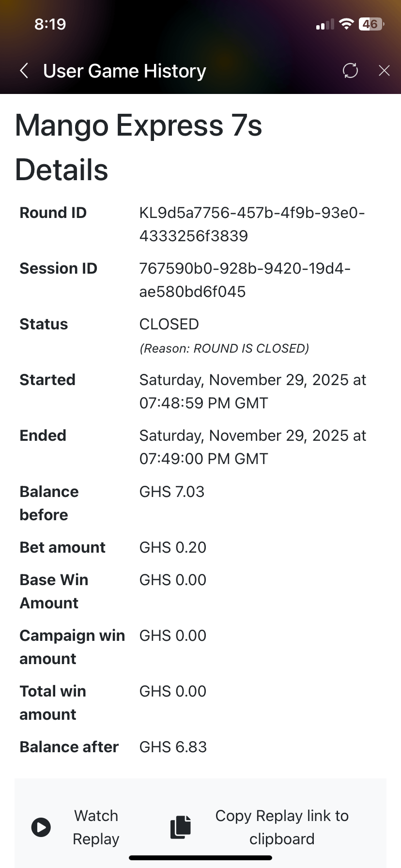
Task: Tap Copy Replay link to clipboard
Action: coord(282,827)
